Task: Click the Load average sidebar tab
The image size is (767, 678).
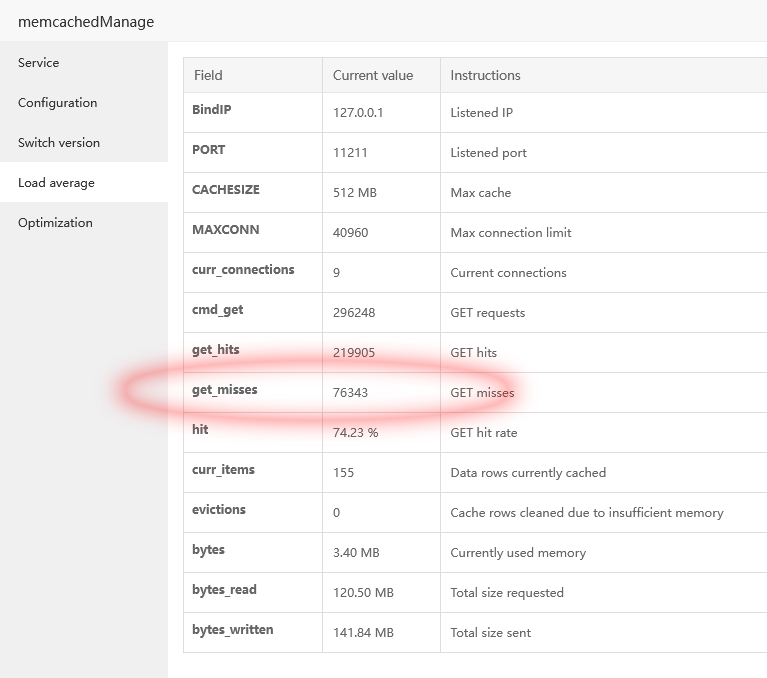Action: pos(57,183)
